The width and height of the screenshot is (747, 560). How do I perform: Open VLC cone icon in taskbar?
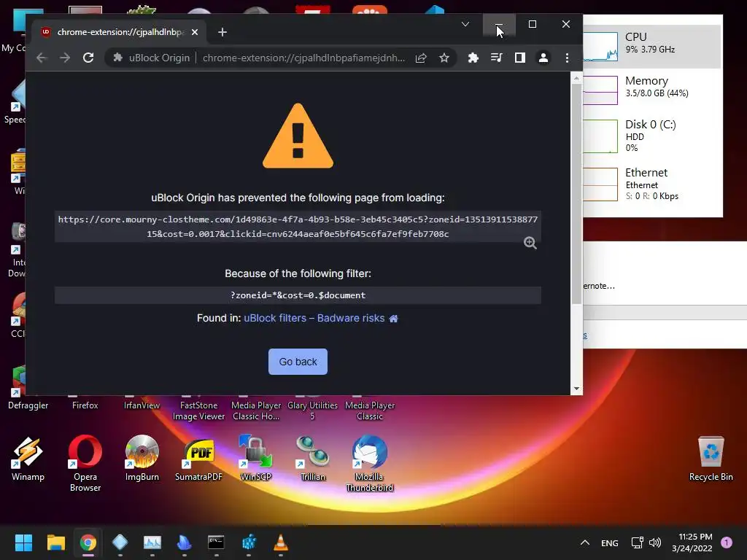[281, 542]
